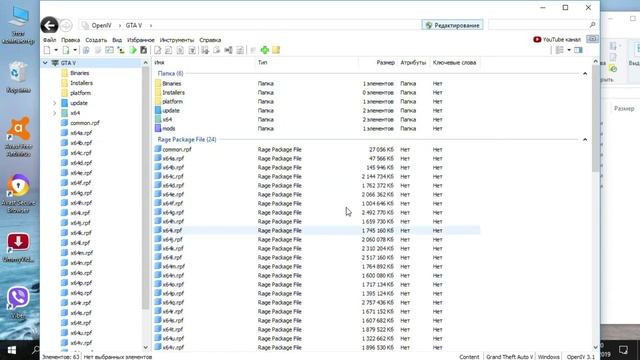Image resolution: width=640 pixels, height=360 pixels.
Task: Expand the update folder in tree
Action: click(54, 103)
